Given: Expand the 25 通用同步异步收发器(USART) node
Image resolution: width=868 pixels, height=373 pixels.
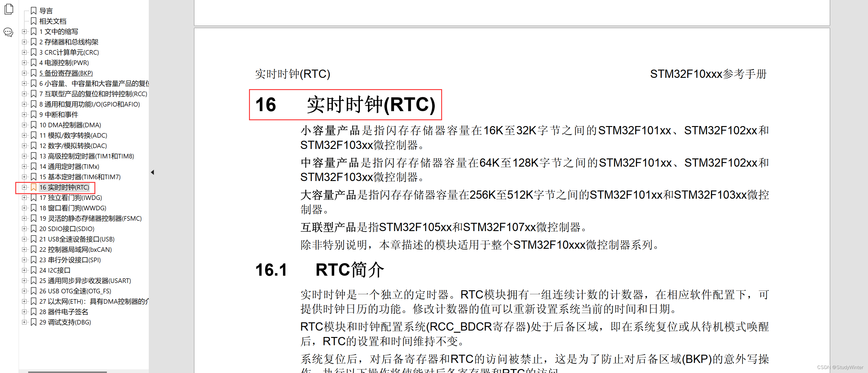Looking at the screenshot, I should (24, 281).
